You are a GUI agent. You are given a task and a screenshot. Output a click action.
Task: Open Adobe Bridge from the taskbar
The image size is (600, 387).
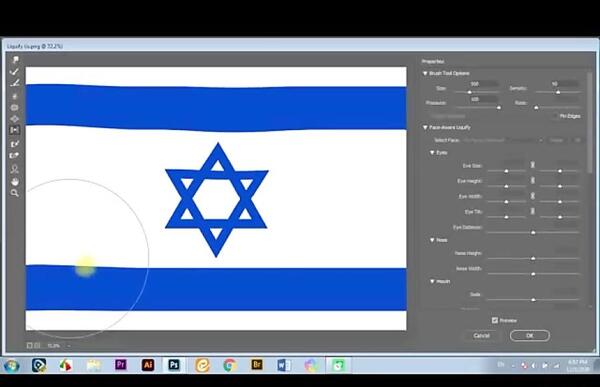click(257, 365)
